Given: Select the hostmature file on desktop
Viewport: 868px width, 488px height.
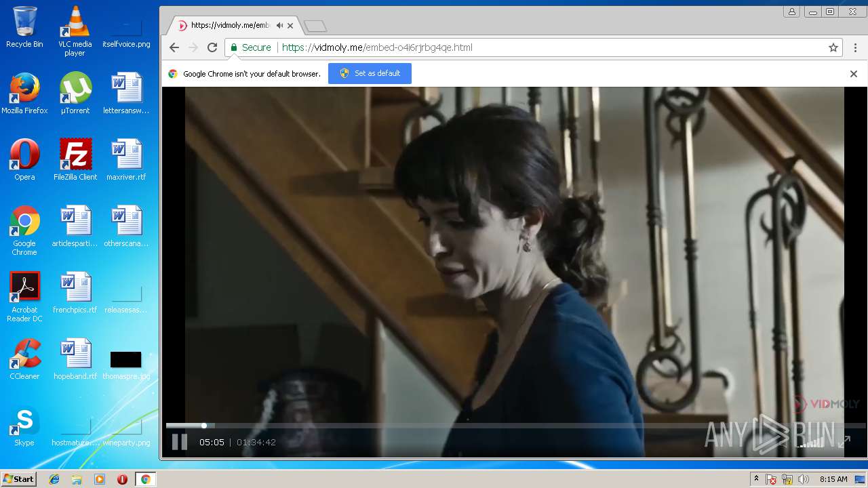Looking at the screenshot, I should 75,432.
